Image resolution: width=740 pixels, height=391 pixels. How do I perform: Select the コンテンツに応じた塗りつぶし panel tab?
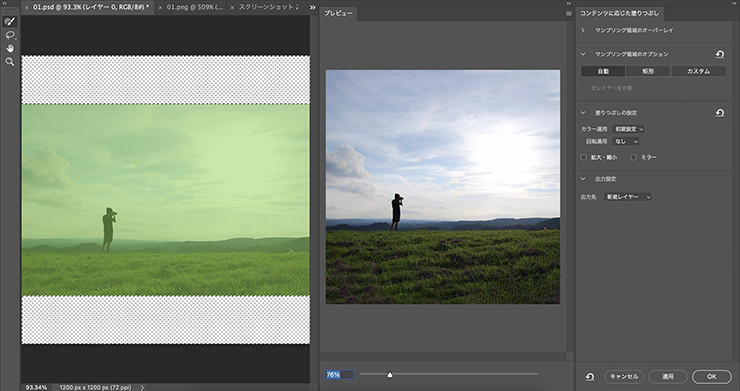[620, 13]
